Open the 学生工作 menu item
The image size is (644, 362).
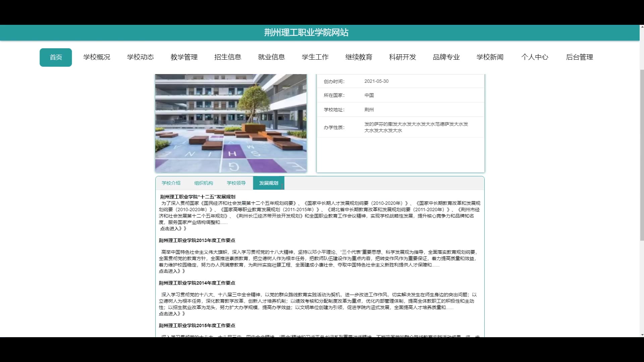coord(315,57)
